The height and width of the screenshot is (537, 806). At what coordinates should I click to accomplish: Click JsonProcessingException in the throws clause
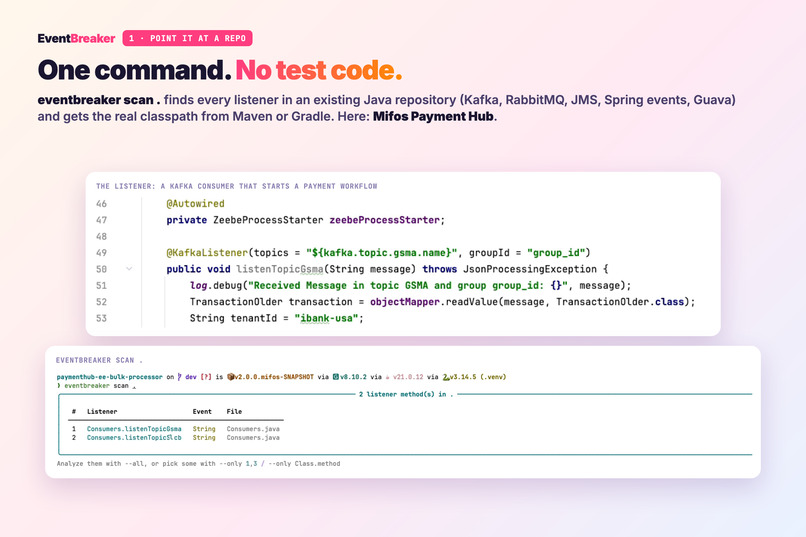(x=530, y=269)
